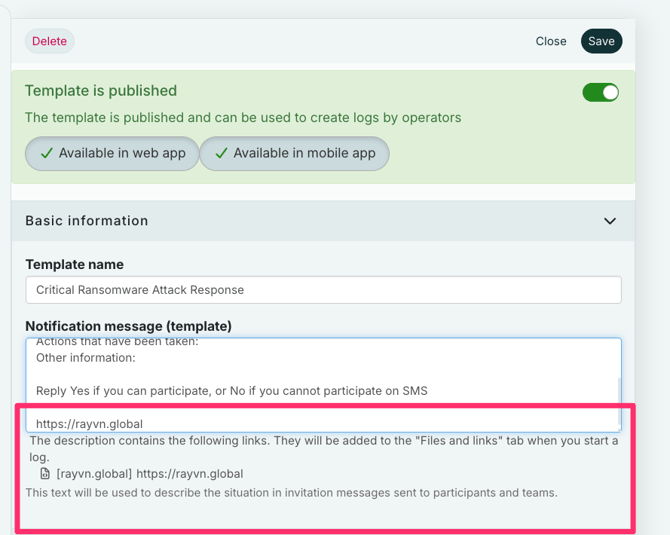
Task: Toggle the Available in mobile app chip
Action: pyautogui.click(x=294, y=154)
